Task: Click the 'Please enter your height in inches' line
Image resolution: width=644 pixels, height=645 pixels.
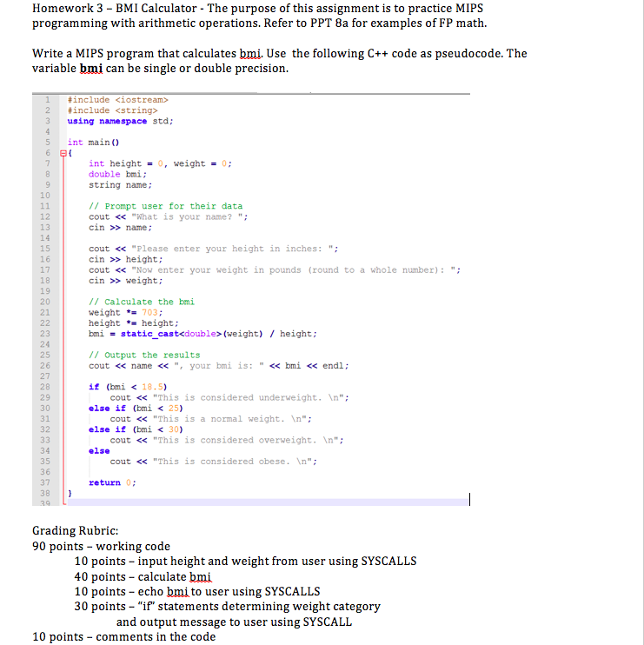Action: click(x=214, y=249)
